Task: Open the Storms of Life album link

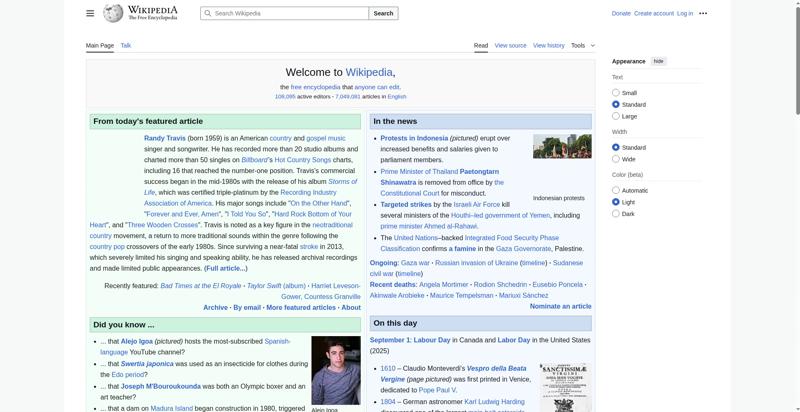Action: [251, 187]
